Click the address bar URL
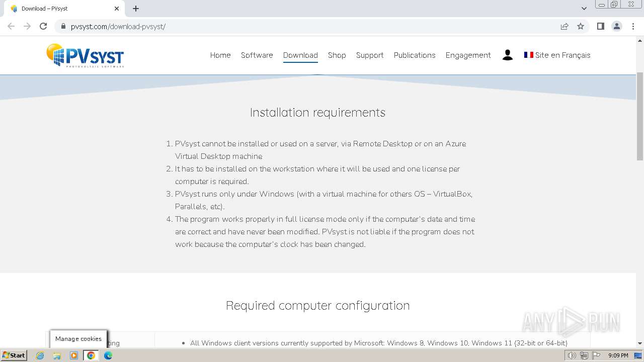The height and width of the screenshot is (362, 644). point(118,26)
